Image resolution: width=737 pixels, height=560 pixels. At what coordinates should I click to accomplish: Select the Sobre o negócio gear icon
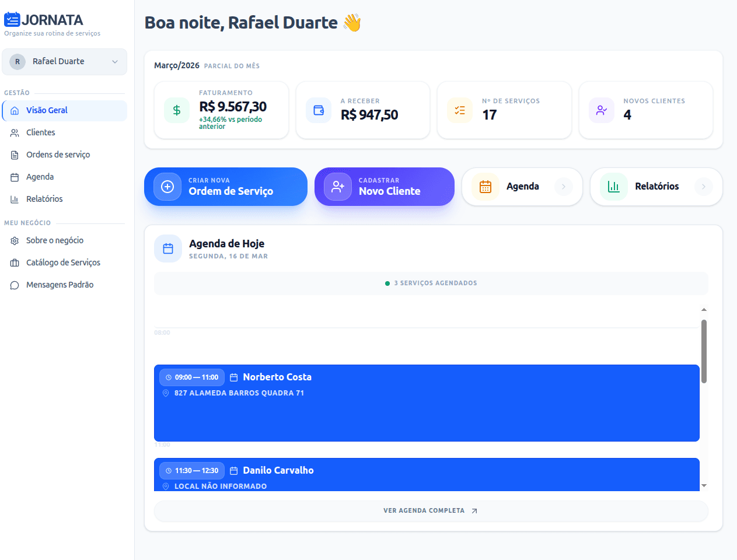click(x=14, y=240)
